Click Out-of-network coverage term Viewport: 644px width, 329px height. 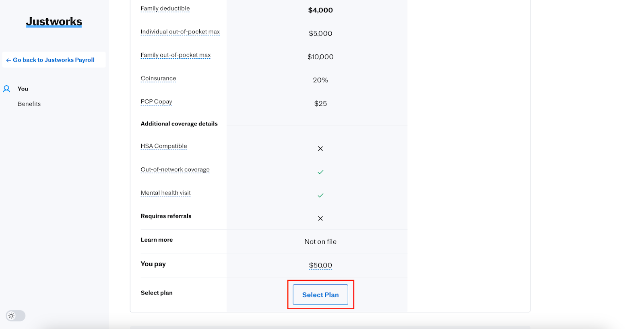[175, 170]
